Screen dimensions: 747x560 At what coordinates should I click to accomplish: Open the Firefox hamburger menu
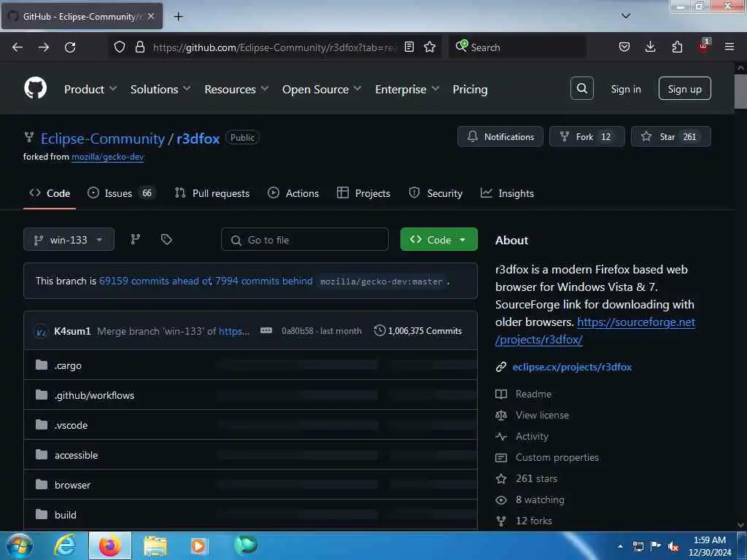pyautogui.click(x=729, y=47)
